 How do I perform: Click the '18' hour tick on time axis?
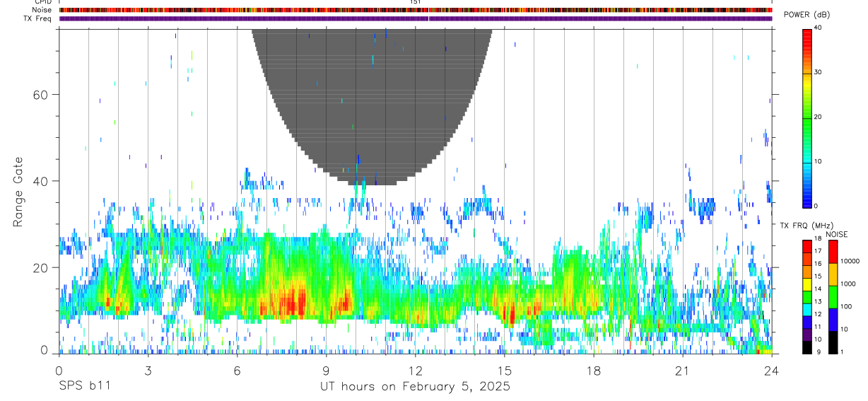click(594, 371)
